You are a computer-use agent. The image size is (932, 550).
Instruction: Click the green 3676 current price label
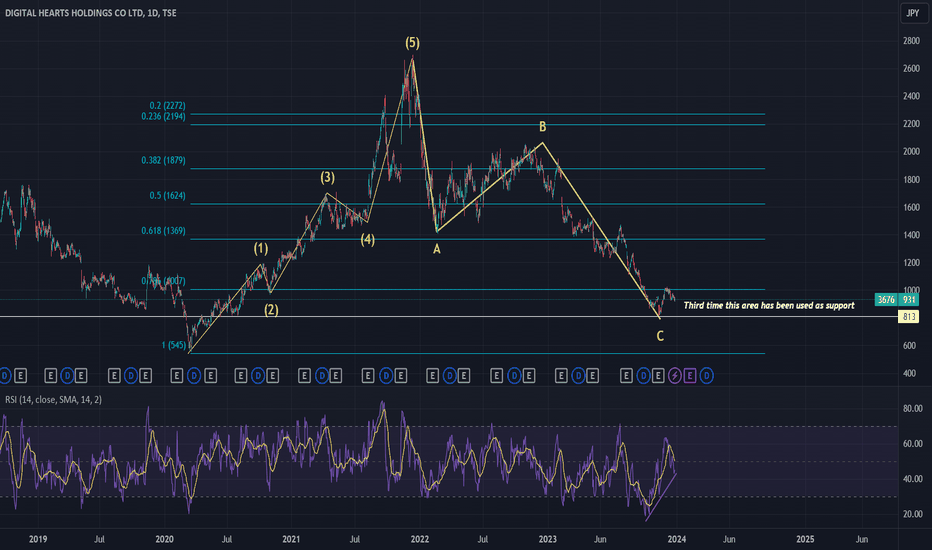(886, 300)
